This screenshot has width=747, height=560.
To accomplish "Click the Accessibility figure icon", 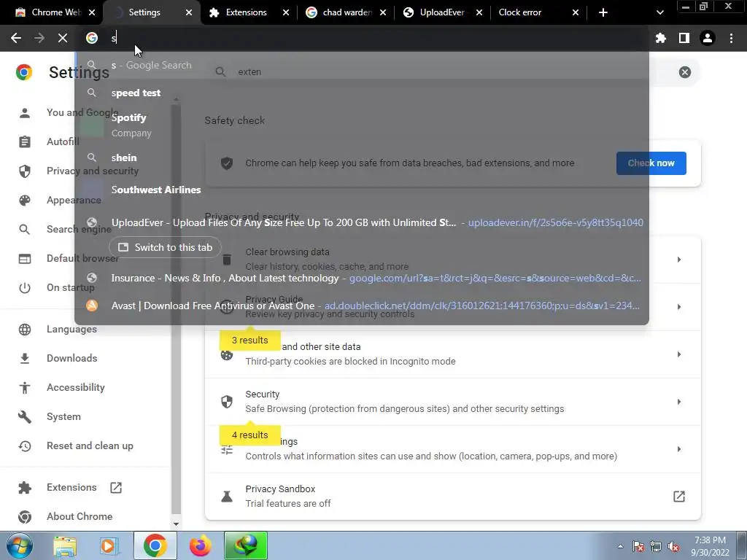I will pos(25,388).
